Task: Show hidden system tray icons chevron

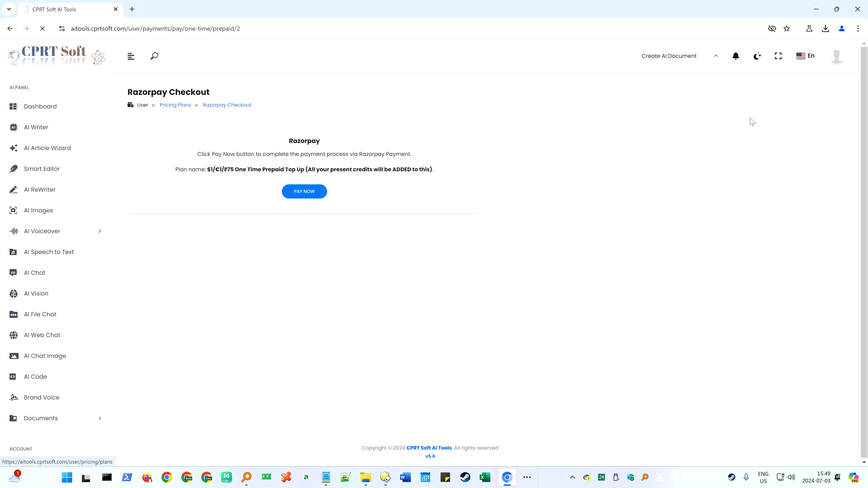Action: coord(572,477)
